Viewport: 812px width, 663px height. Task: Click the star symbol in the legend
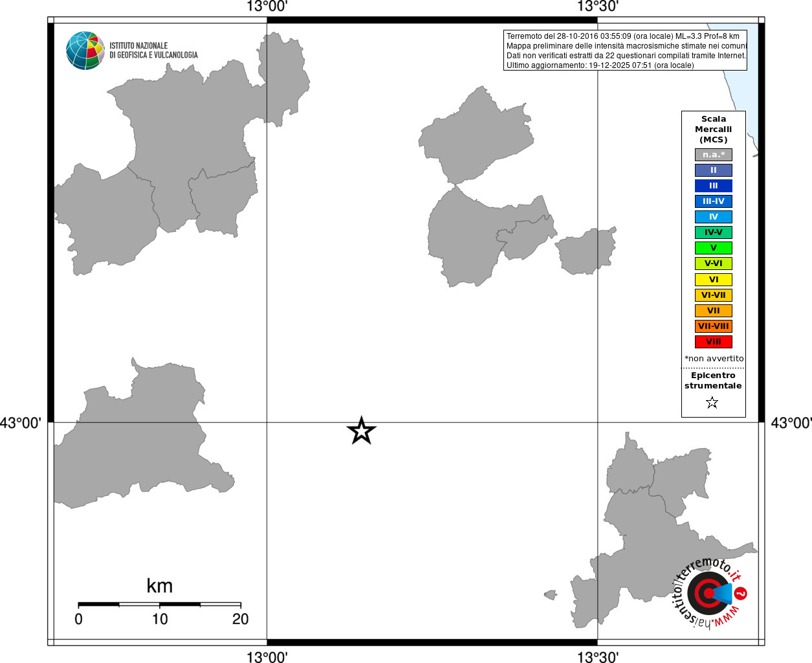click(x=712, y=403)
